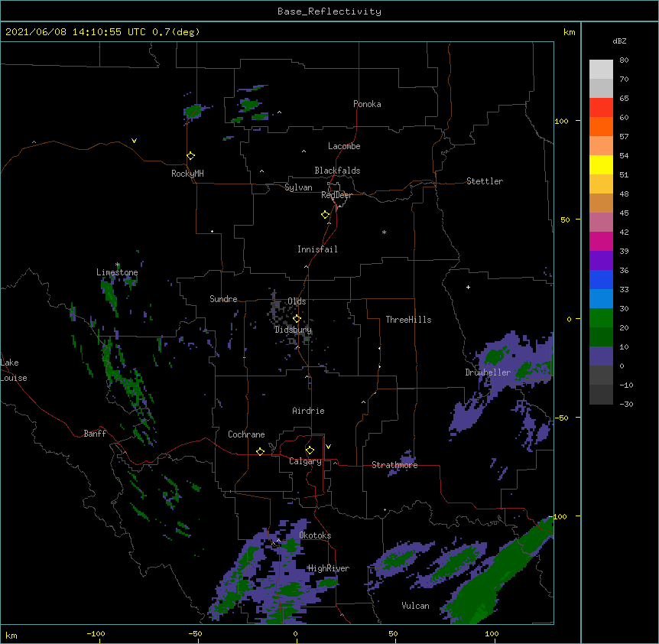Click the Didsbury label
This screenshot has width=659, height=644.
point(294,330)
